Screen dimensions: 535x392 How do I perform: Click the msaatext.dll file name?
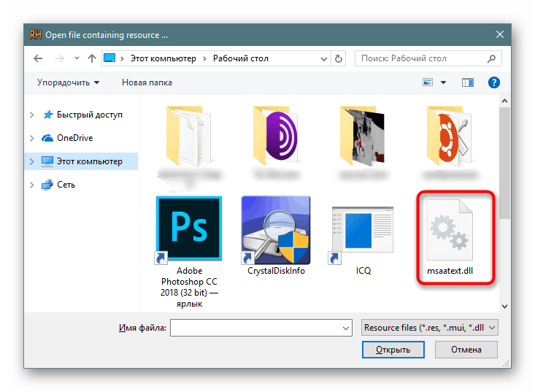pyautogui.click(x=450, y=271)
